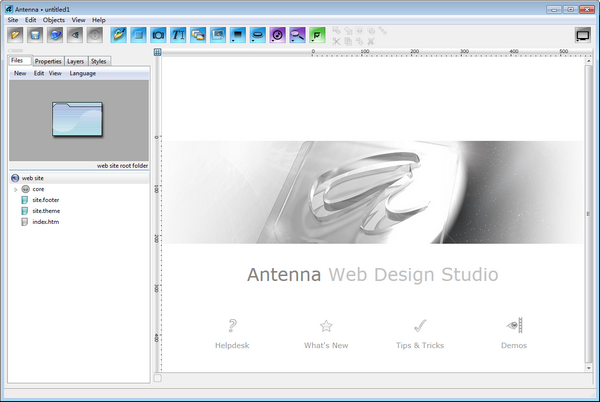The image size is (600, 402).
Task: Click the web site root folder thumbnail
Action: [x=77, y=120]
